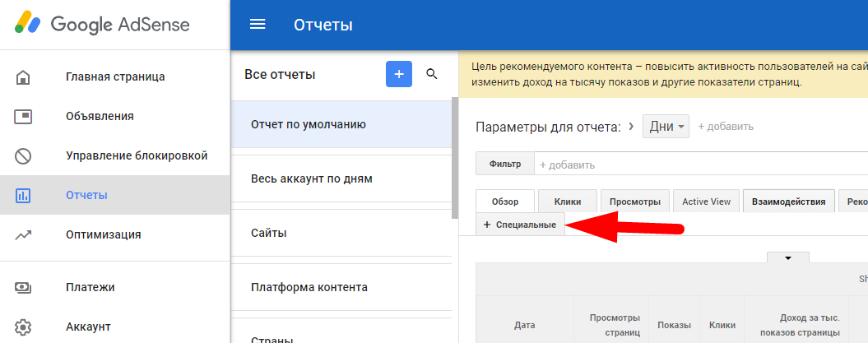
Task: Click the ads icon beside Объявления
Action: pyautogui.click(x=23, y=117)
